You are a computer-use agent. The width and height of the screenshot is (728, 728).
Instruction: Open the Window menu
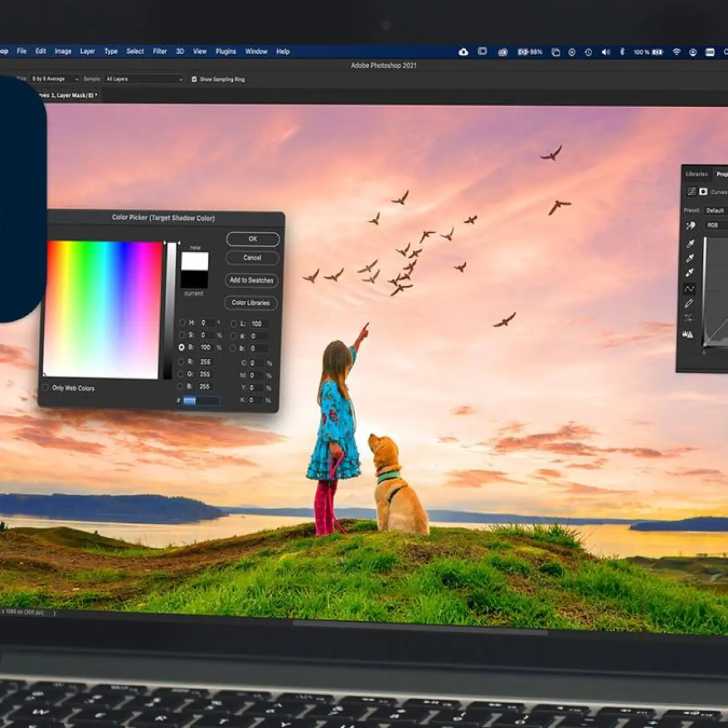coord(256,52)
